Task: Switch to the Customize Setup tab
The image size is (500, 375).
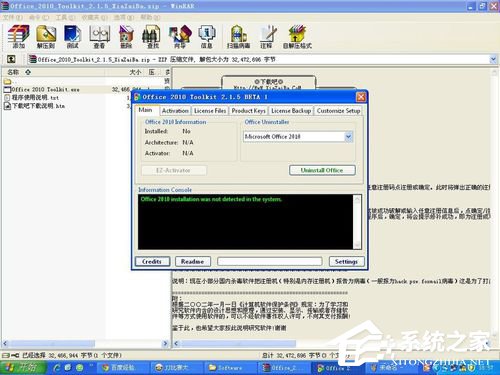Action: pos(338,111)
